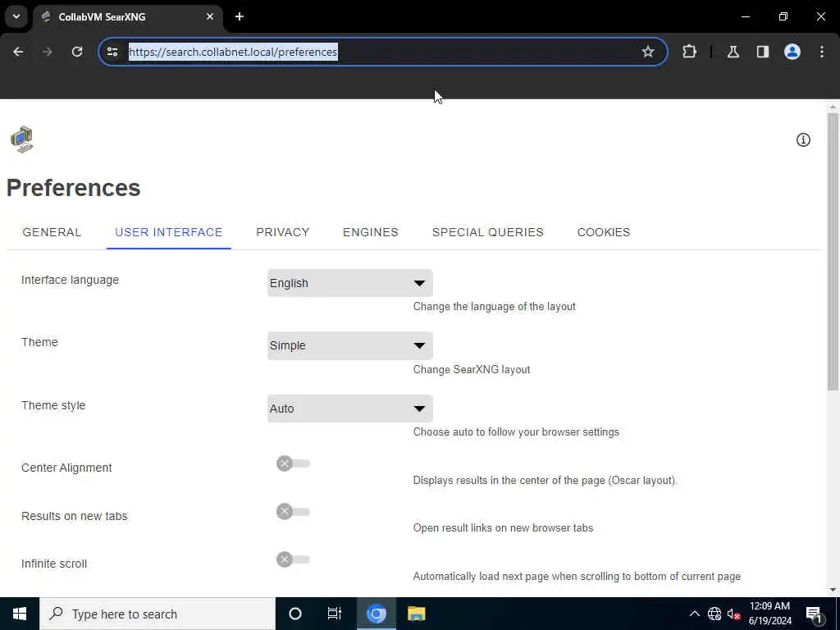Click the Preferences heading text
This screenshot has height=630, width=840.
click(73, 188)
